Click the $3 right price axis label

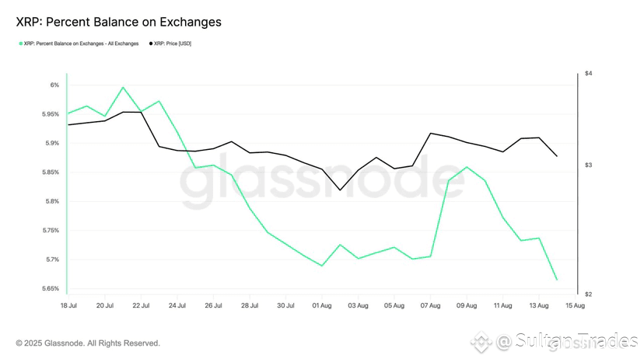[589, 165]
